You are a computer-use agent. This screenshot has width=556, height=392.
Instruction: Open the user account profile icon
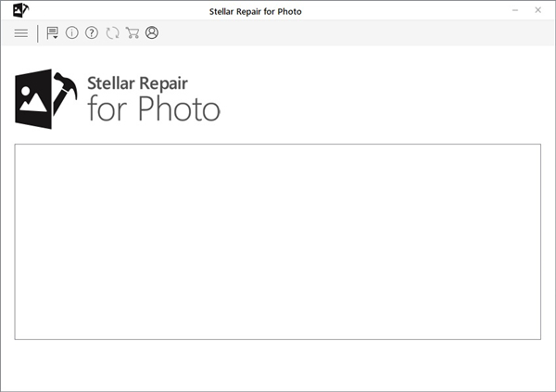[152, 33]
